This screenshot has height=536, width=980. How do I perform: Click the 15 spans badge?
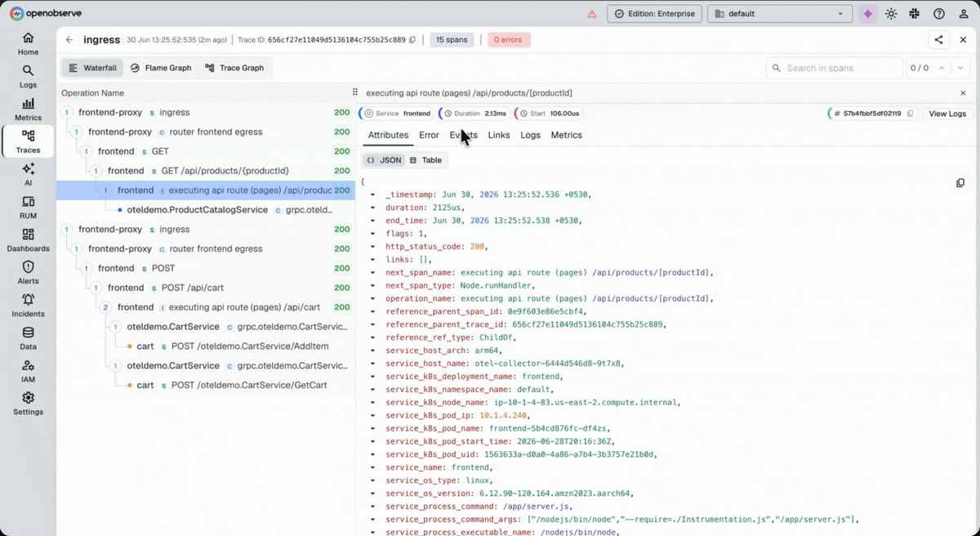[x=452, y=39]
